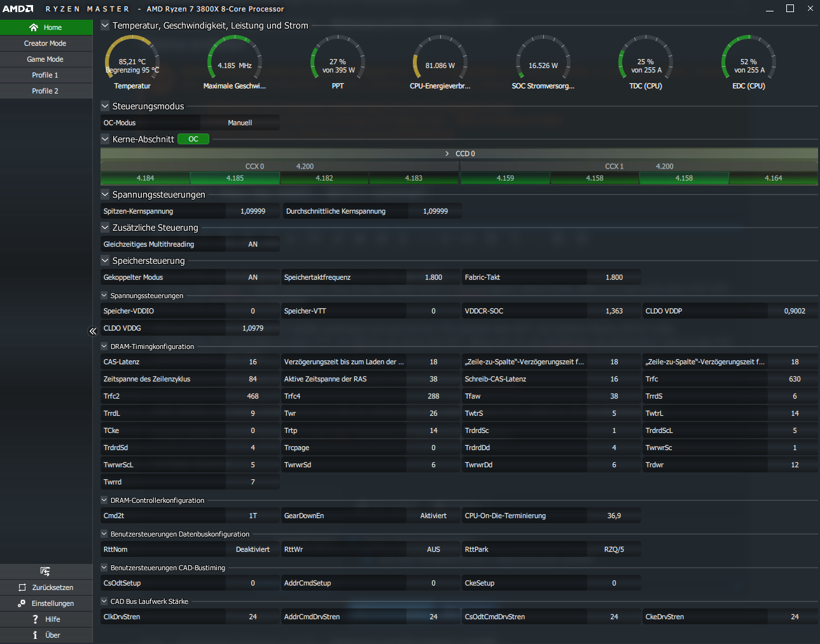
Task: Click Spitzen-Kernspannung value 1,09999
Action: [253, 211]
